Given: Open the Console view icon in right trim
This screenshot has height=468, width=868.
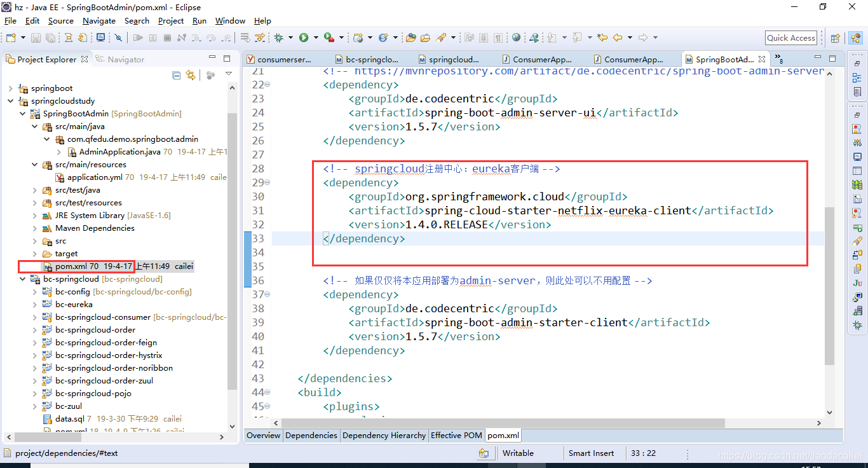Looking at the screenshot, I should (858, 156).
